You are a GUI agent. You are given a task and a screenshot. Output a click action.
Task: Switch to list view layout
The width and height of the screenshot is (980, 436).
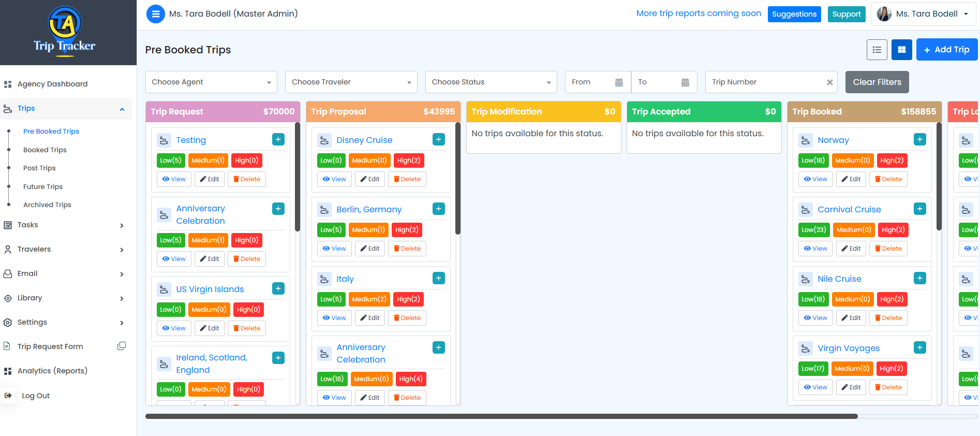click(x=877, y=50)
